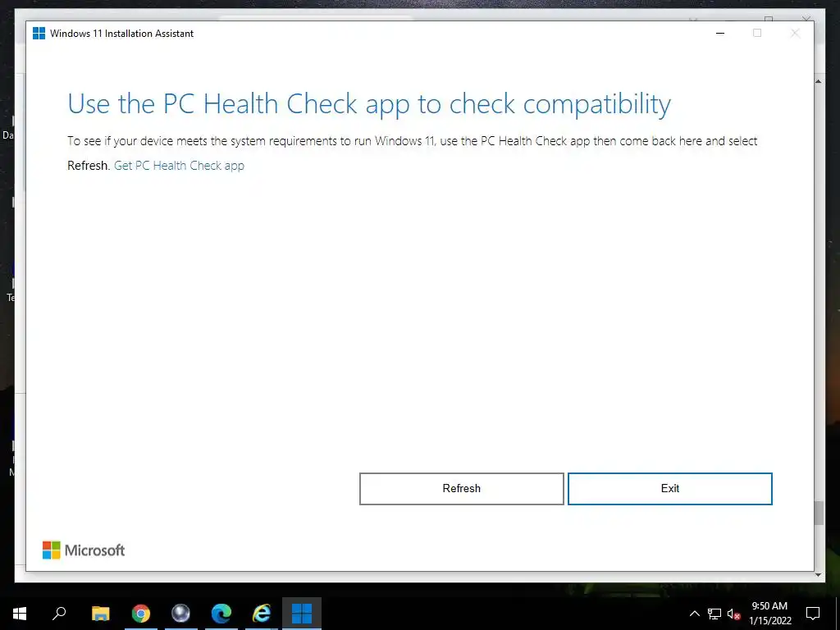Select Windows 11 Installation Assistant taskbar icon
840x630 pixels.
coord(302,614)
